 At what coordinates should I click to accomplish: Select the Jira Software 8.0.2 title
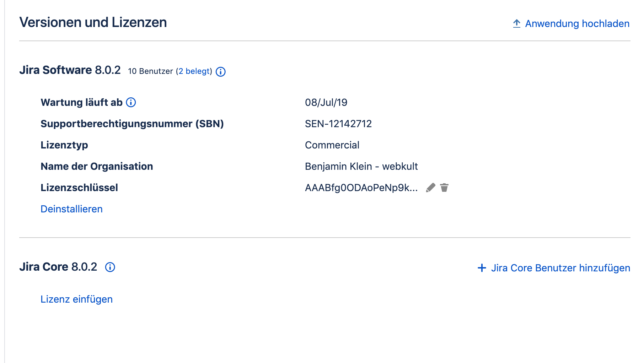[x=70, y=70]
